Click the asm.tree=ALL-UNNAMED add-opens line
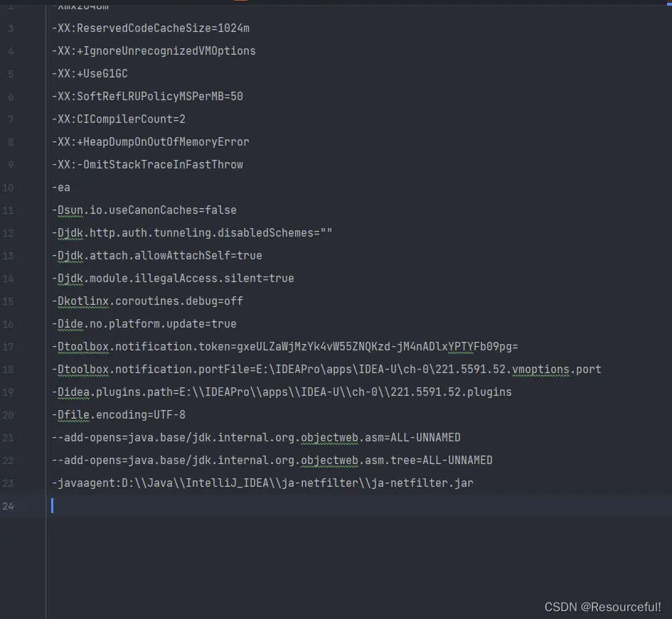The height and width of the screenshot is (619, 672). (x=272, y=461)
